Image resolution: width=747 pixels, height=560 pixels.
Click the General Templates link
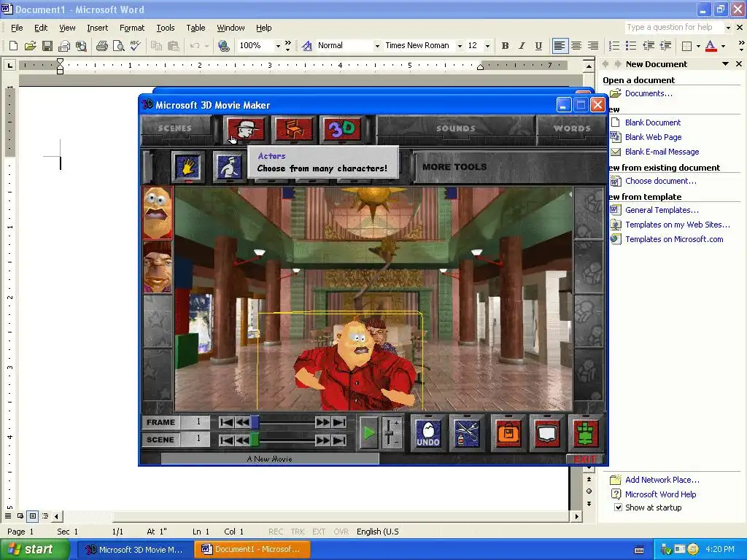(x=662, y=210)
